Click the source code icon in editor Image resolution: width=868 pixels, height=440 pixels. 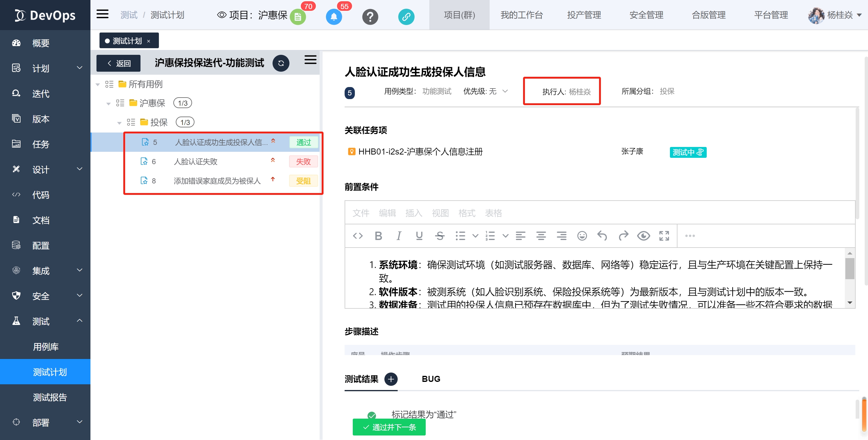[x=358, y=236]
